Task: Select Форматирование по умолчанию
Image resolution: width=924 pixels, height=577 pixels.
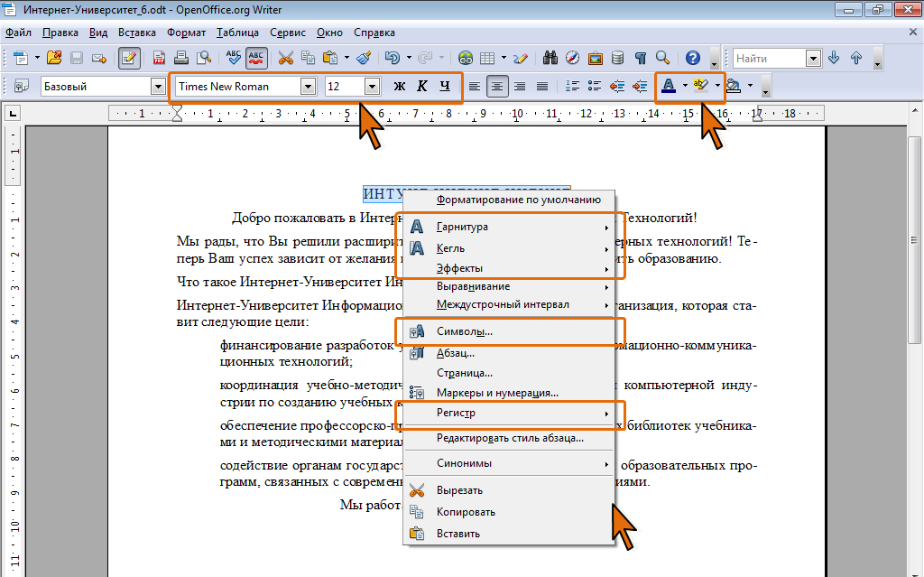Action: 510,200
